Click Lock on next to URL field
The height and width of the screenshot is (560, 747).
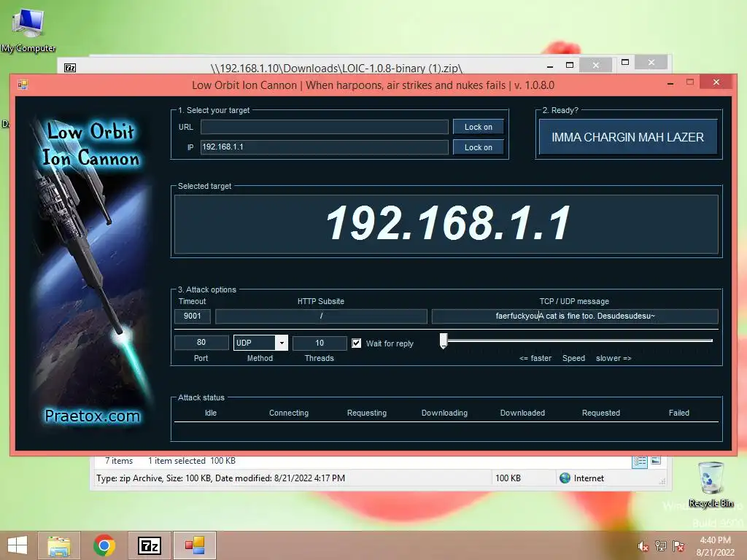479,127
